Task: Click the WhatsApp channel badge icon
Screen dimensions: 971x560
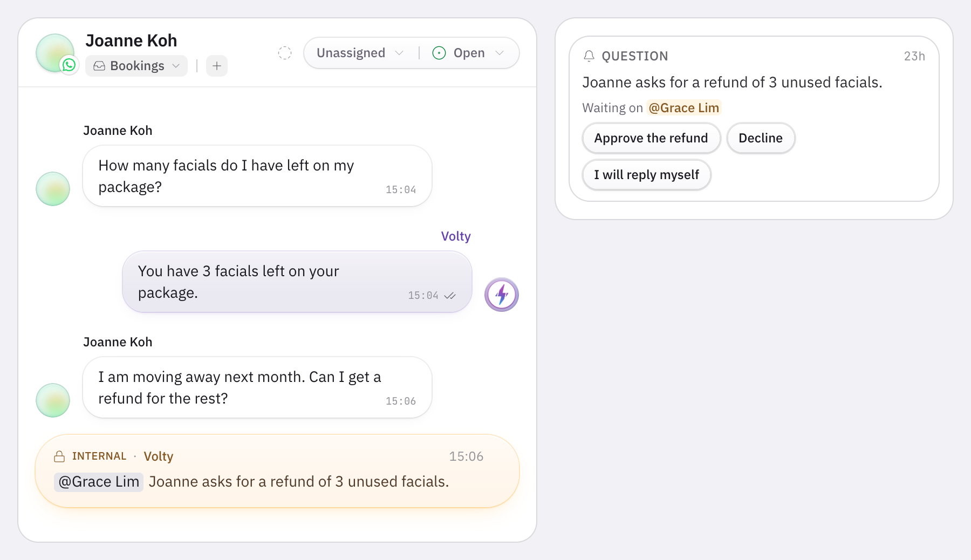Action: pos(69,65)
